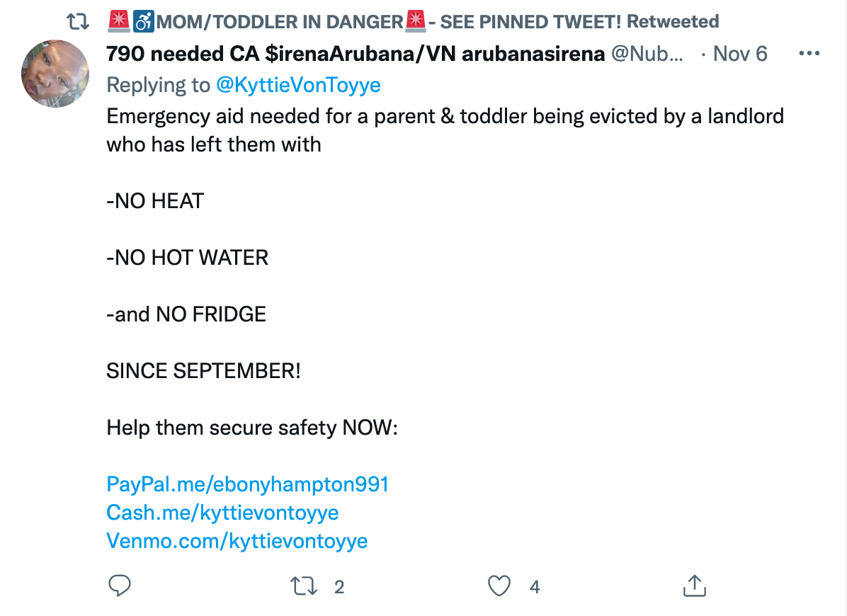The image size is (847, 616).
Task: Click the @Nub... username handle
Action: 647,53
